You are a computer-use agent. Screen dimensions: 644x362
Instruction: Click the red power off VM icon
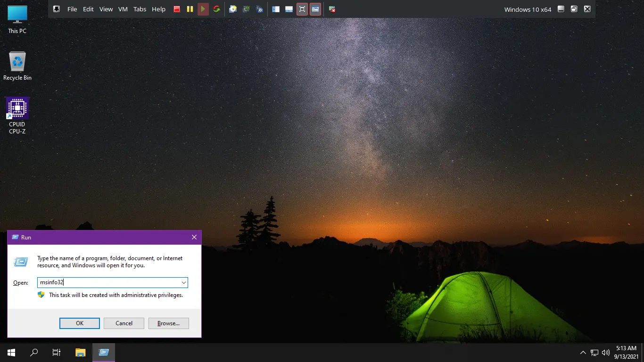click(177, 9)
